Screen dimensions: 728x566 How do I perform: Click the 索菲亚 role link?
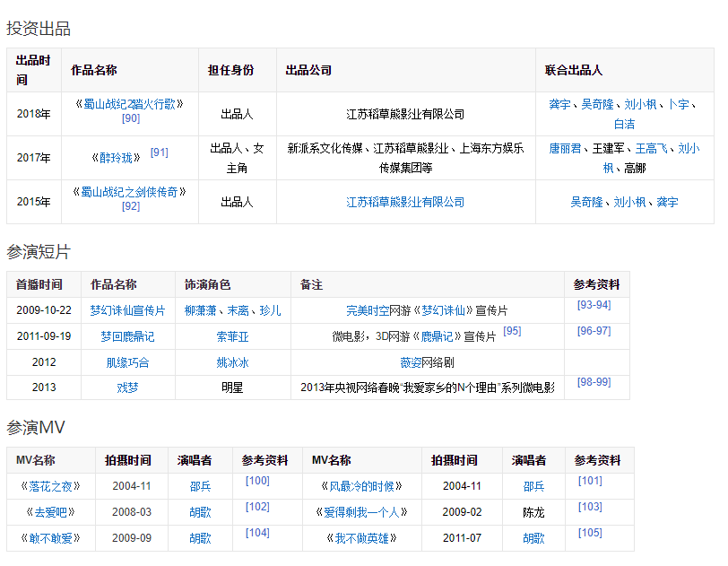tap(232, 336)
